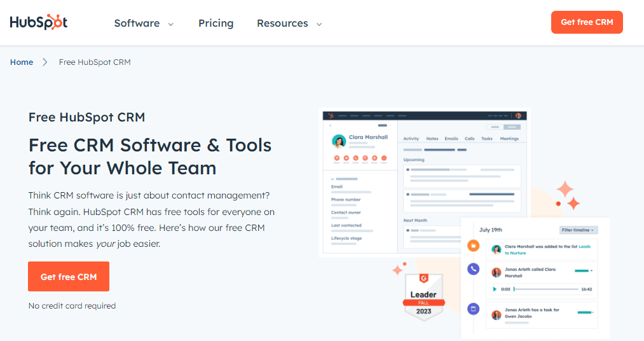The width and height of the screenshot is (644, 341).
Task: Click the call recording progress slider
Action: tap(546, 289)
